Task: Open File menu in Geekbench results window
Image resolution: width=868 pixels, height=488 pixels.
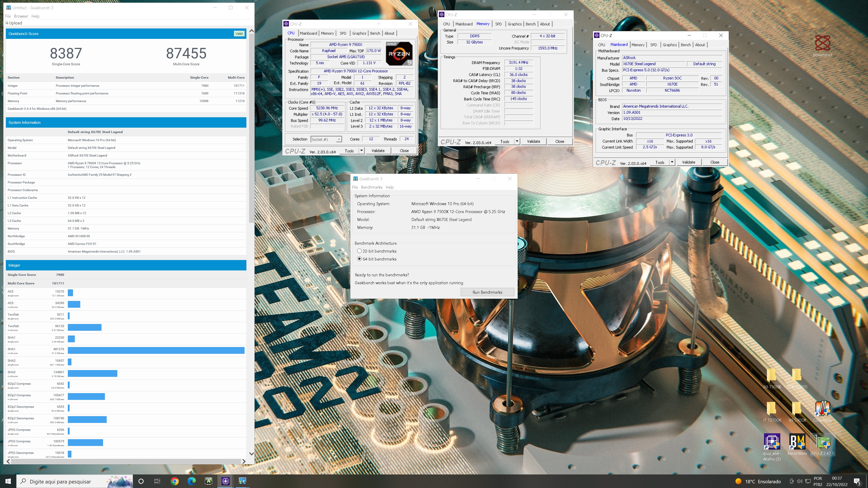Action: pyautogui.click(x=8, y=16)
